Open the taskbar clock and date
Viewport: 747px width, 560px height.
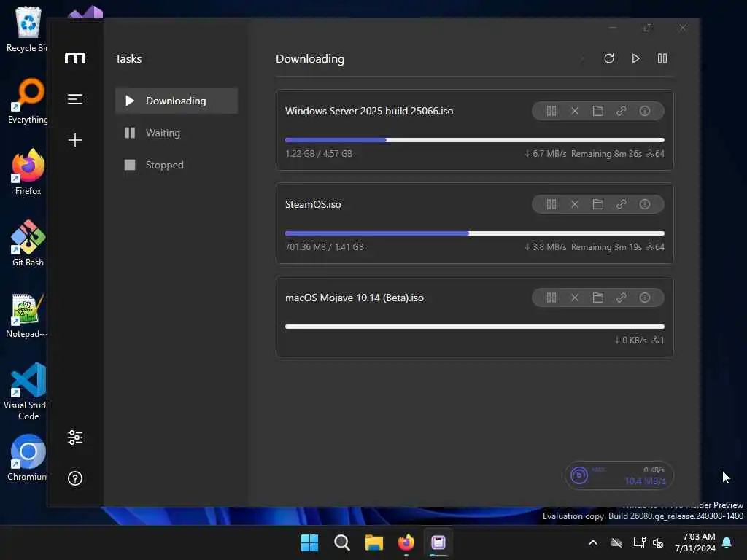pyautogui.click(x=695, y=542)
